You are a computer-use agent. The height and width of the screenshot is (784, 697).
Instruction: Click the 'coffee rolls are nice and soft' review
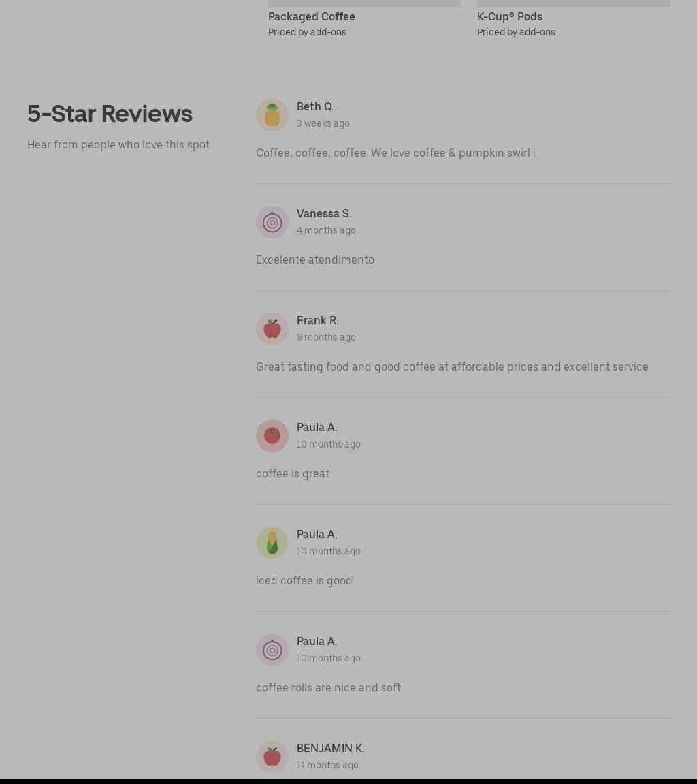point(328,687)
